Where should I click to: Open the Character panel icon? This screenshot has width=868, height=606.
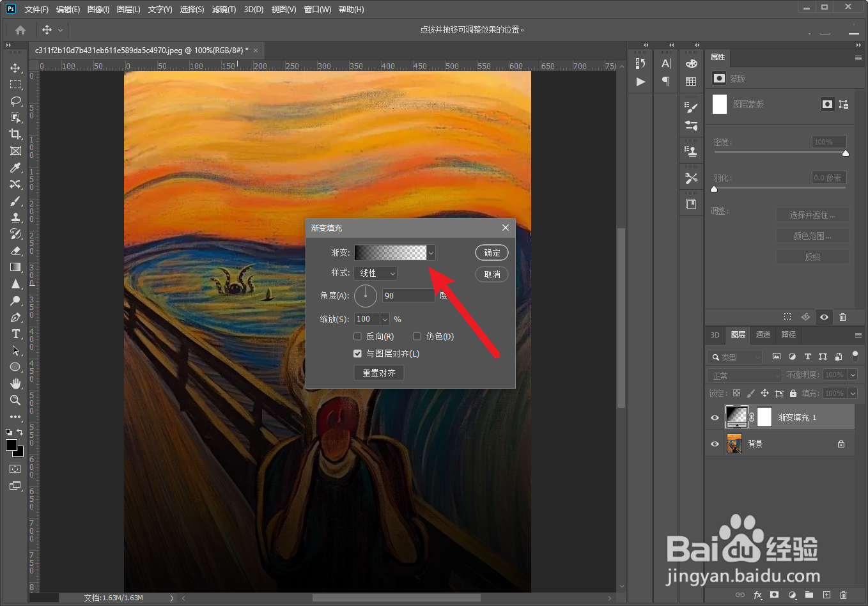coord(666,63)
